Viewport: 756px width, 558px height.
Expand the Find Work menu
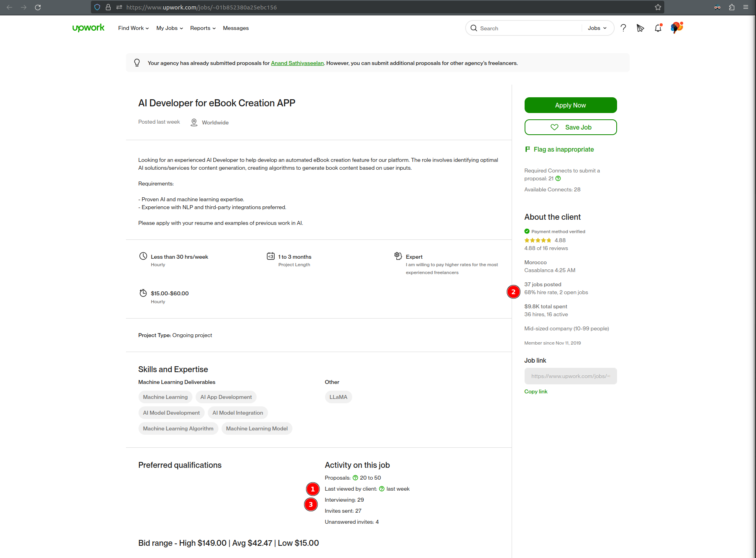click(133, 28)
